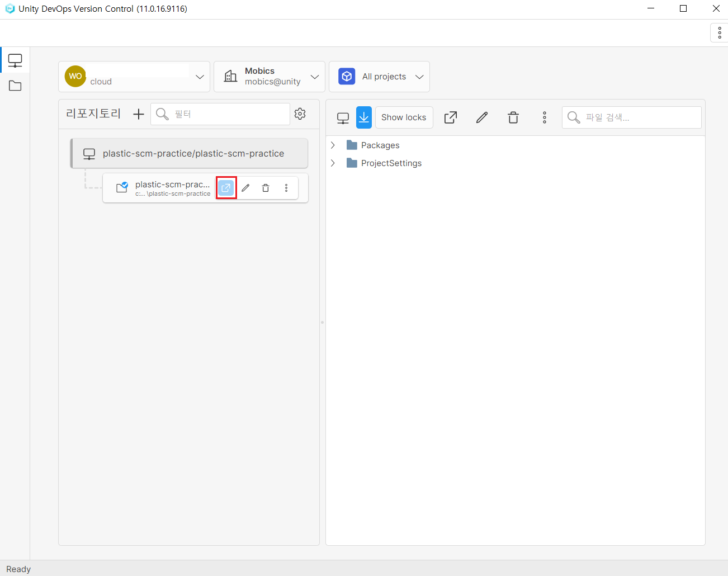Click the pencil edit icon in file toolbar
Viewport: 728px width, 576px height.
(482, 117)
